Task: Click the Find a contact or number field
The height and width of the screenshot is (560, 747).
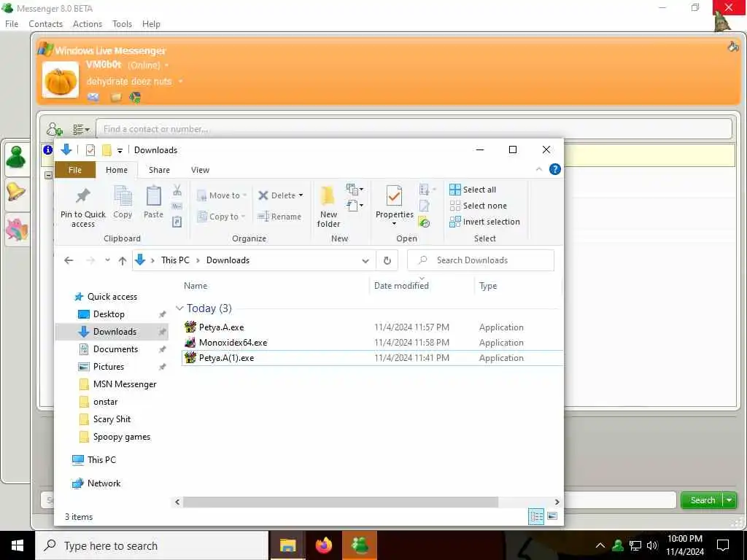Action: click(414, 129)
